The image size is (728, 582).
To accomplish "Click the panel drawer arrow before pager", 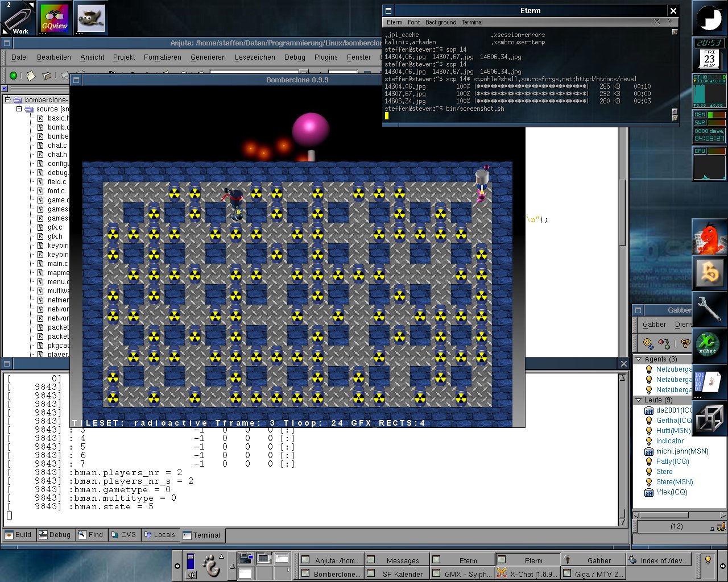I will pyautogui.click(x=232, y=566).
